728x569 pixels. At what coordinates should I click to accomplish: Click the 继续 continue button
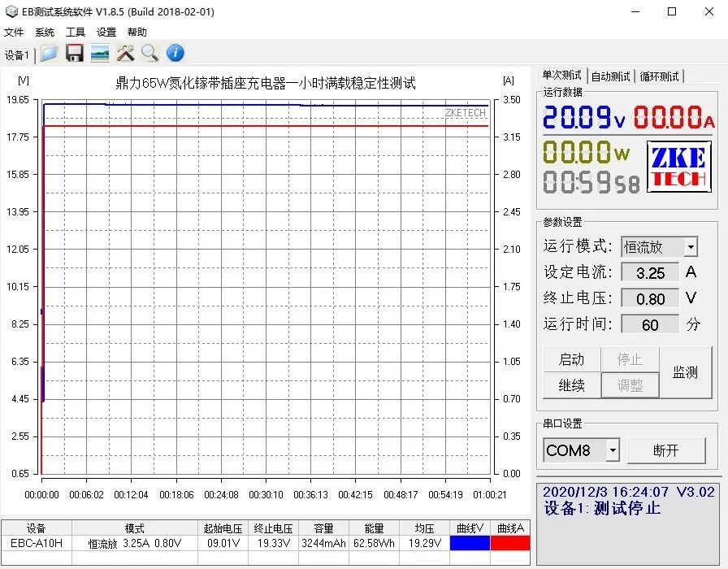click(x=571, y=385)
